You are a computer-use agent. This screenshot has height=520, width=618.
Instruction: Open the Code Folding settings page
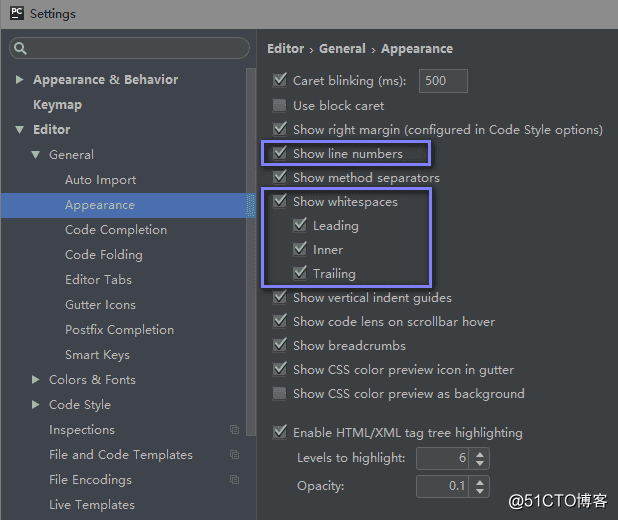click(104, 255)
